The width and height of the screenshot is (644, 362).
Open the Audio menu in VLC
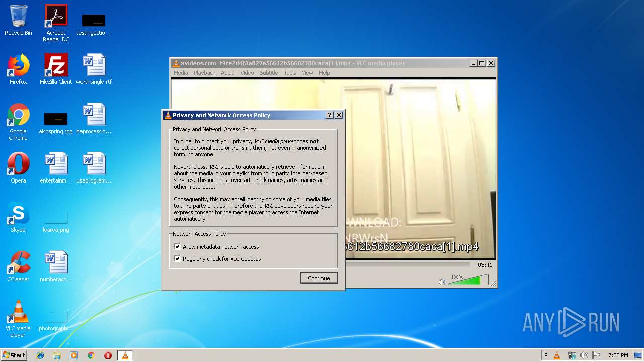pyautogui.click(x=228, y=73)
